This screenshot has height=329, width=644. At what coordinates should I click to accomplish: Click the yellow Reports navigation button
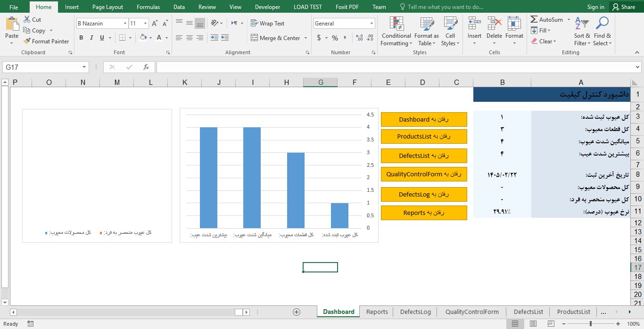pyautogui.click(x=424, y=213)
